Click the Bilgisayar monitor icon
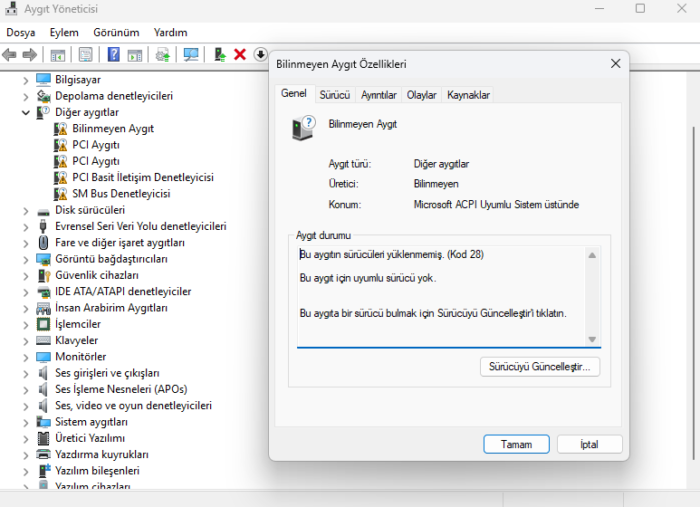Screen dimensions: 700x507 coord(43,79)
